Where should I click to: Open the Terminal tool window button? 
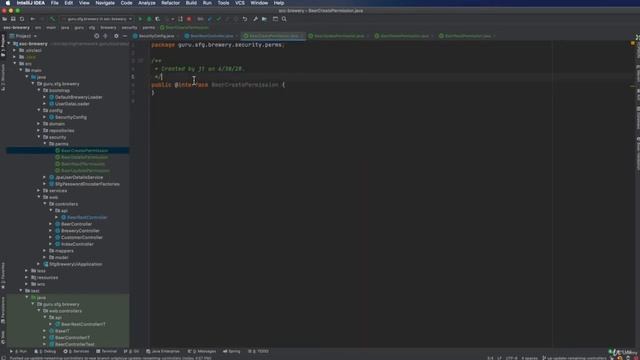[x=107, y=351]
